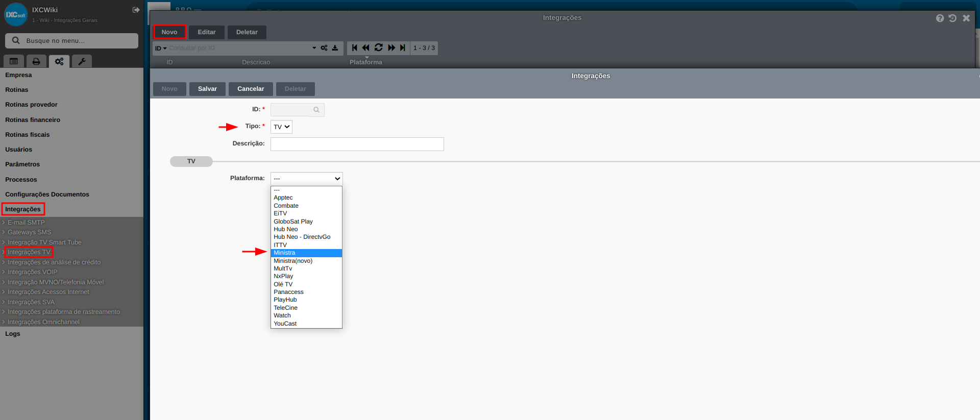980x420 pixels.
Task: Expand Gateways SMS submenu
Action: click(29, 232)
